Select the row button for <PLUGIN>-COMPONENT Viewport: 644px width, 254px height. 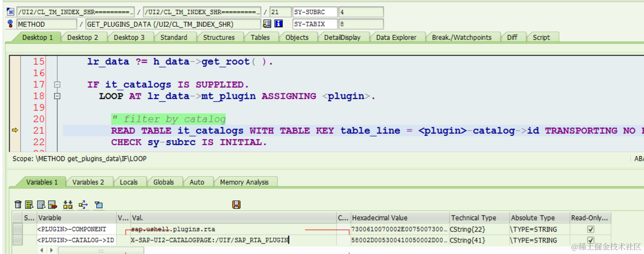tap(18, 229)
